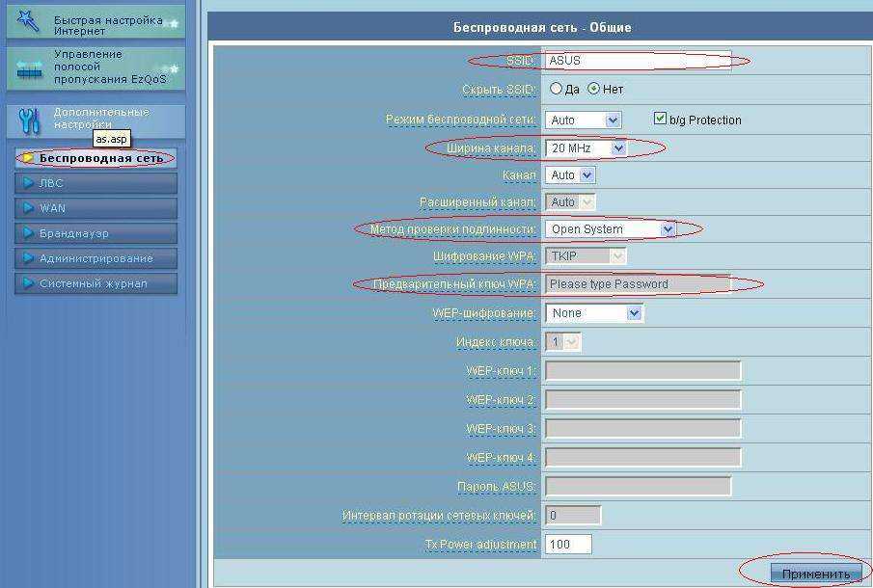Image resolution: width=873 pixels, height=588 pixels.
Task: Click the arrow icon beside Системный журнал
Action: click(27, 283)
